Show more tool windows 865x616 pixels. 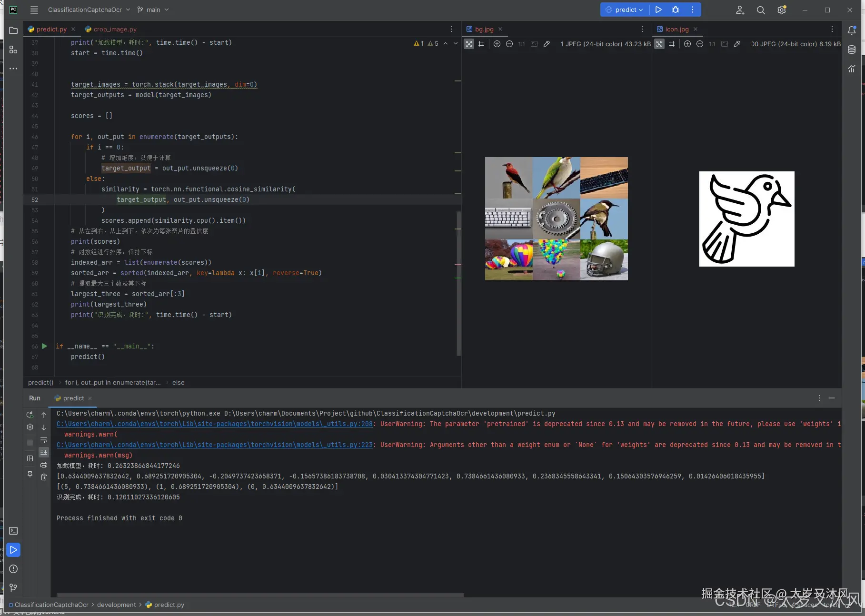[13, 69]
